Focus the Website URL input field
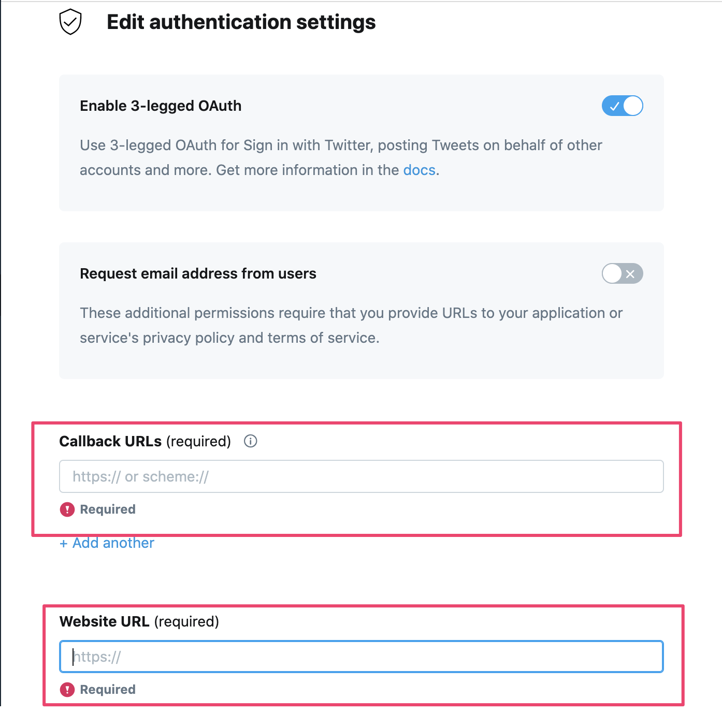The image size is (722, 728). click(x=362, y=657)
